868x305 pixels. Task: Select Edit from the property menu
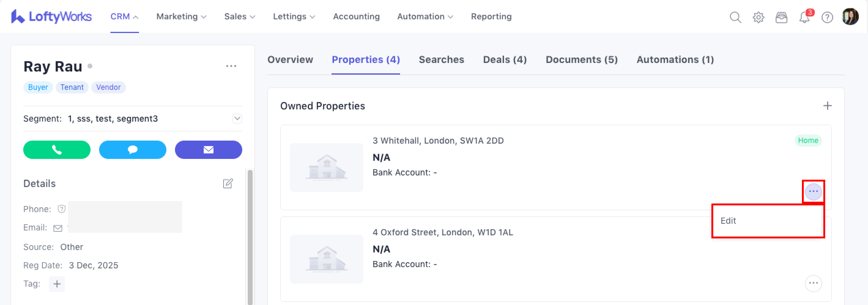(728, 221)
